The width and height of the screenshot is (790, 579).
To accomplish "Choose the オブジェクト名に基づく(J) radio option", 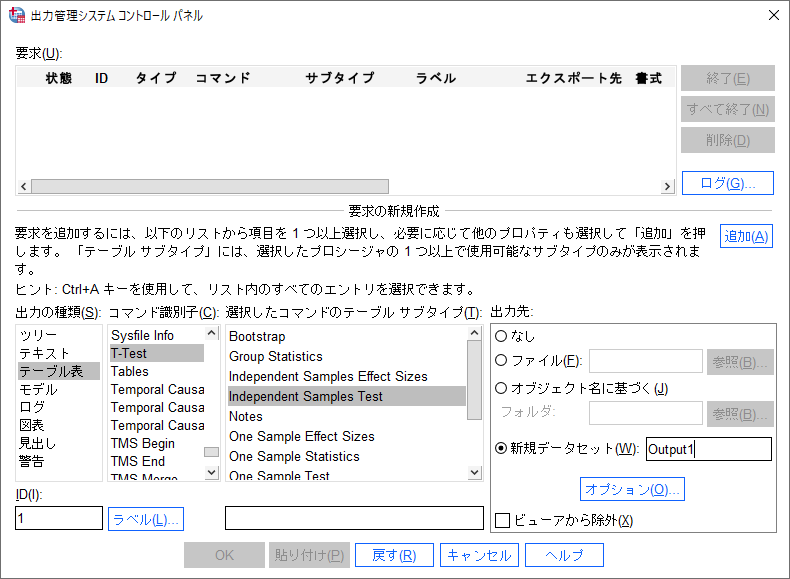I will tap(501, 388).
